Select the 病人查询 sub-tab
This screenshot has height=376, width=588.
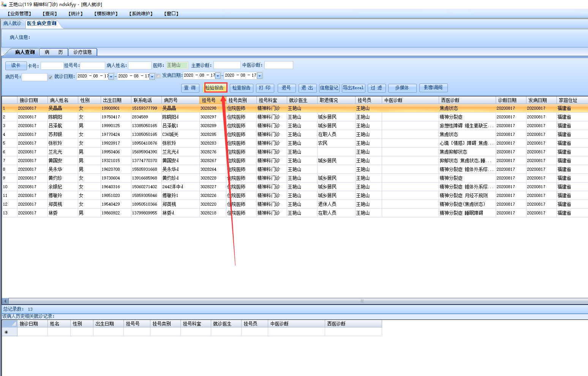coord(25,52)
